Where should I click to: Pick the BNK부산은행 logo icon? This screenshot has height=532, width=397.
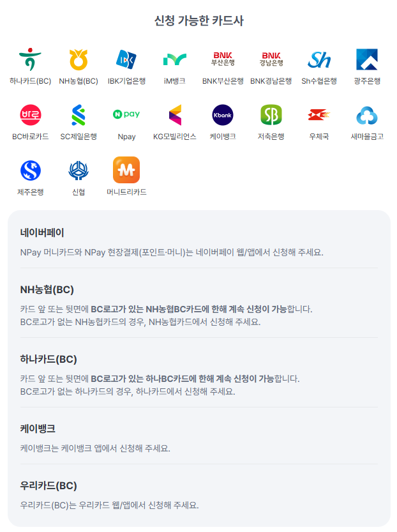coord(223,59)
